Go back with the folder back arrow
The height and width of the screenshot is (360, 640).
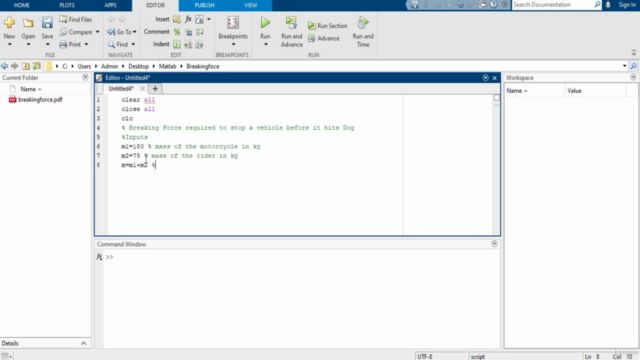4,66
